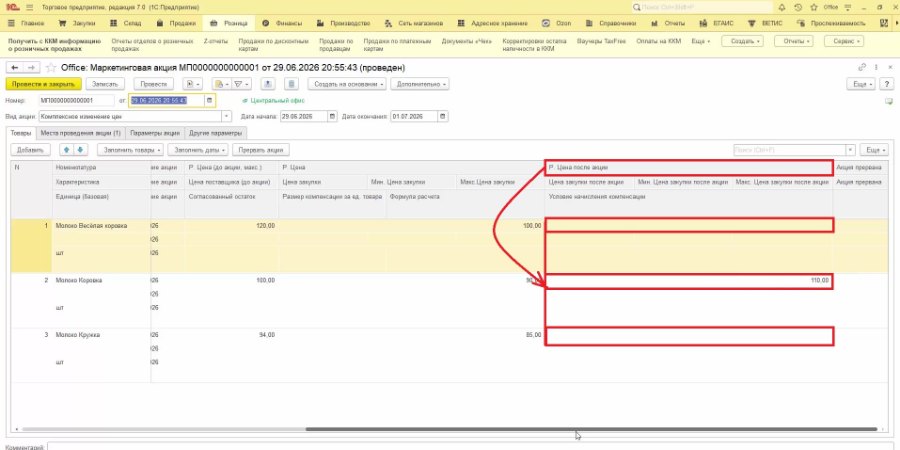Move row down with the down arrow

tap(80, 150)
